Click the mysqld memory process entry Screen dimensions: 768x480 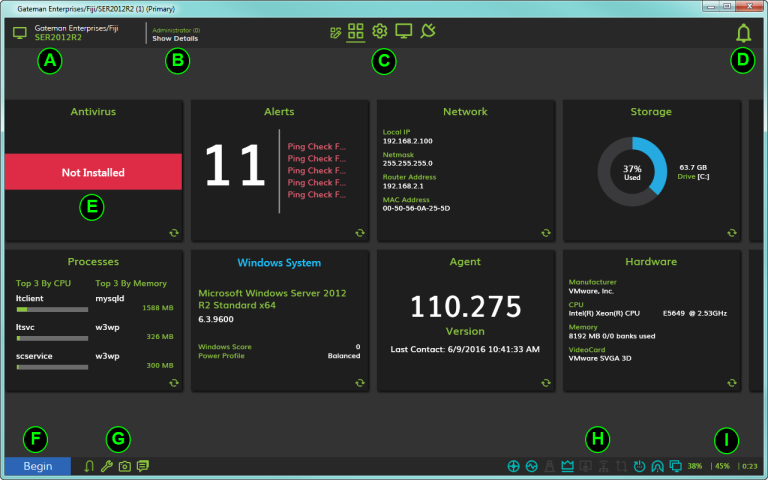[x=110, y=298]
